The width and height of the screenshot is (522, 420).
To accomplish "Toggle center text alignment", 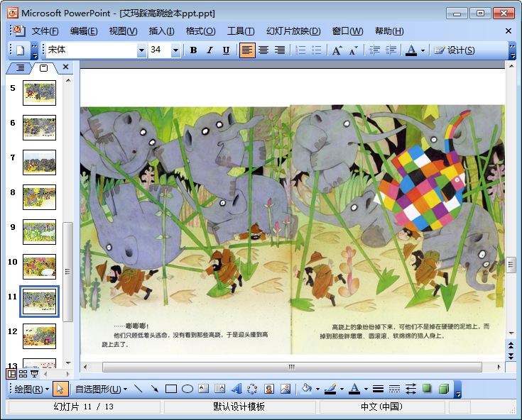I will pyautogui.click(x=263, y=50).
